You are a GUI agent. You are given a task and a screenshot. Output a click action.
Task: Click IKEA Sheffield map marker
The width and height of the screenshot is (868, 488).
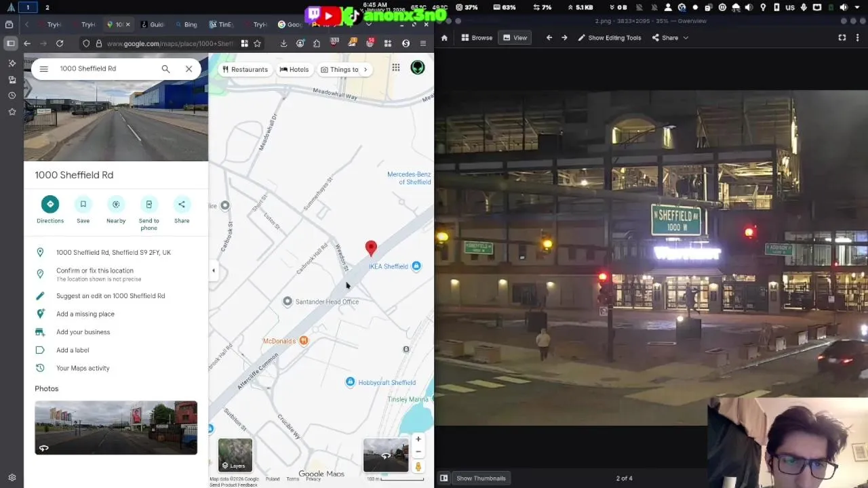(416, 266)
